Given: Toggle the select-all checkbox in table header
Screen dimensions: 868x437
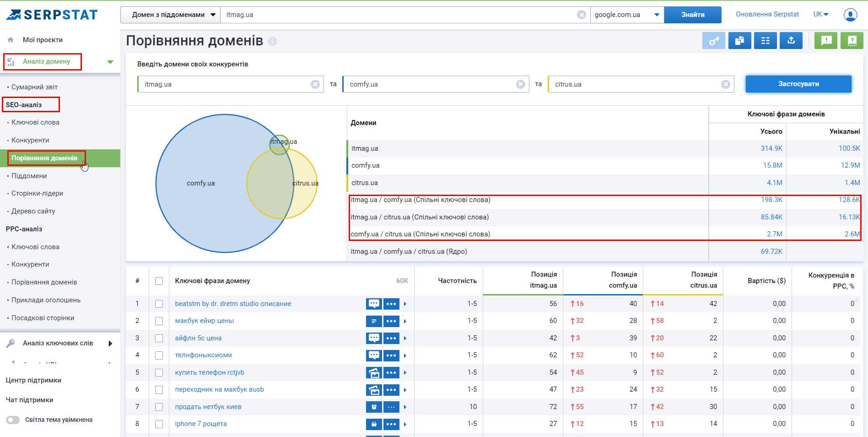Looking at the screenshot, I should click(159, 281).
